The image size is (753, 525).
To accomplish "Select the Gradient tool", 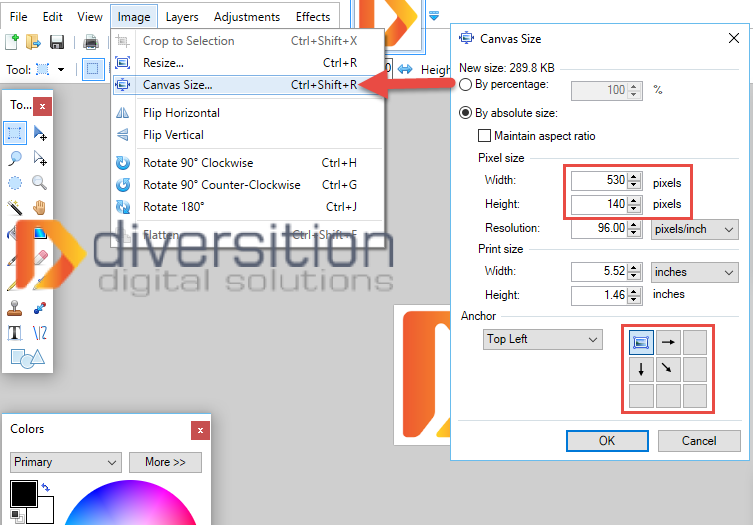I will coord(40,233).
